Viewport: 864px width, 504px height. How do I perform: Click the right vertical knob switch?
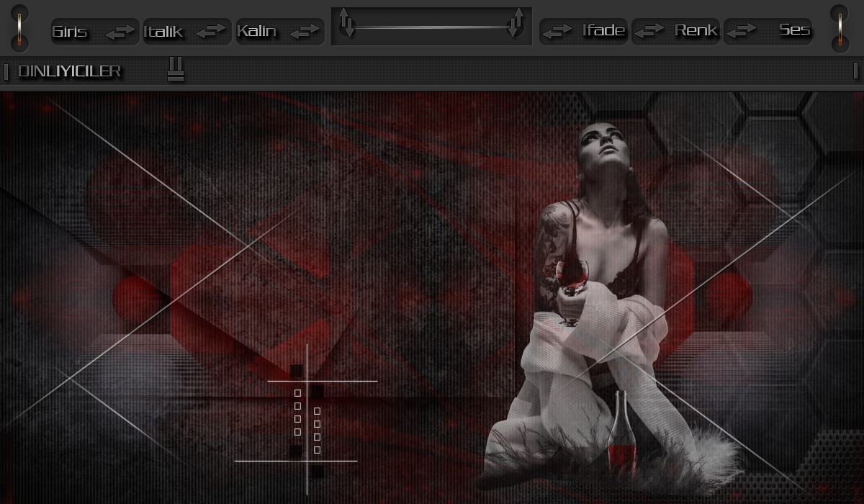[840, 28]
